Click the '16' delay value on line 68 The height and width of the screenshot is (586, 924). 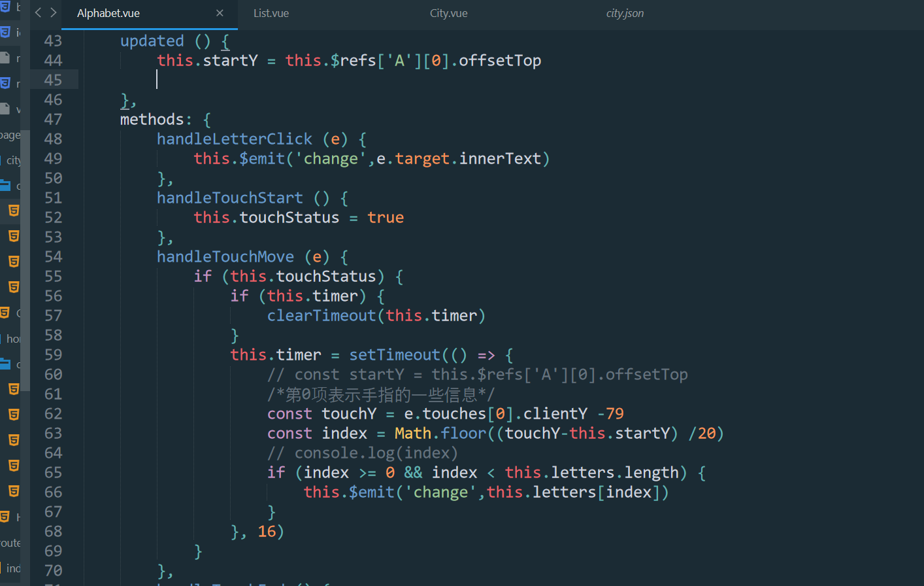[x=267, y=531]
